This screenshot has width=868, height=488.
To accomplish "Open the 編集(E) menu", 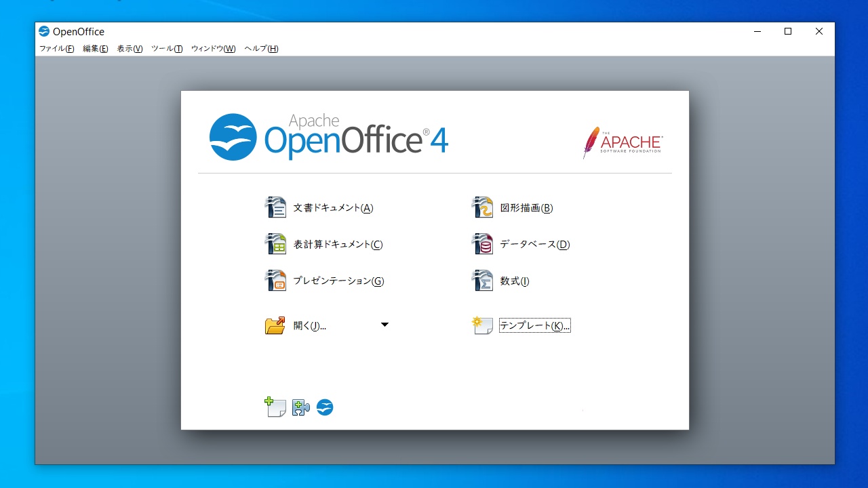I will click(96, 49).
